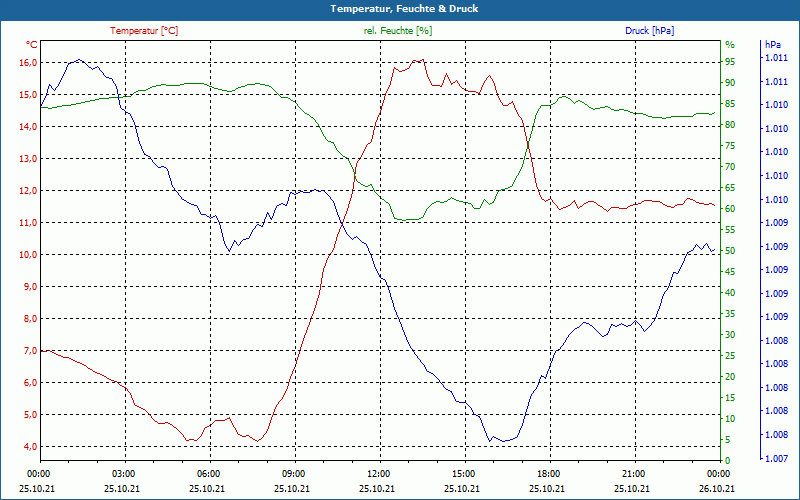Click the '8,0' temperature axis value
This screenshot has height=500, width=800.
point(30,319)
